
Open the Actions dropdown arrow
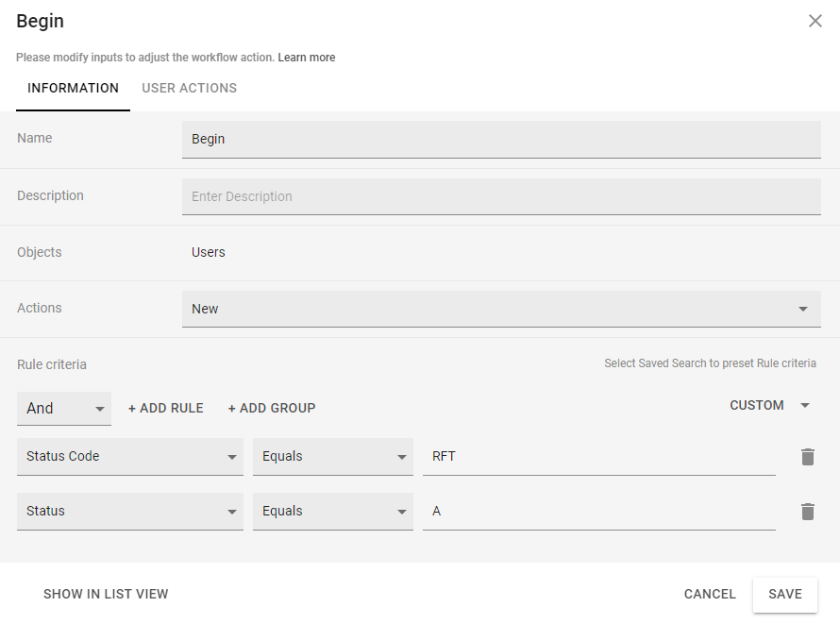[x=803, y=309]
